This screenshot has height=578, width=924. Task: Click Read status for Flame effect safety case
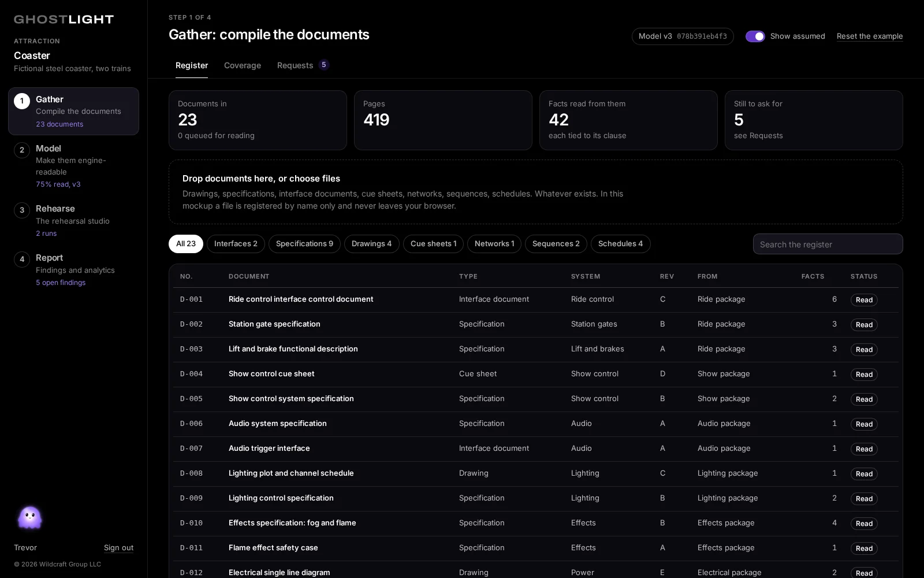pos(864,549)
